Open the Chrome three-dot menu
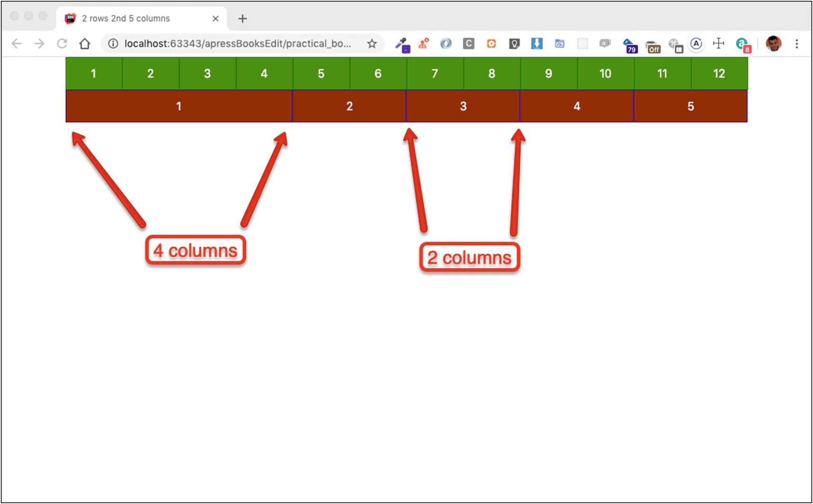 [796, 44]
